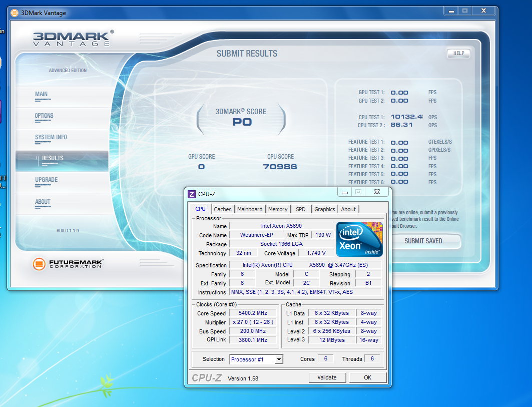Open the Memory tab in CPU-Z
Viewport: 532px width, 407px height.
(x=278, y=209)
